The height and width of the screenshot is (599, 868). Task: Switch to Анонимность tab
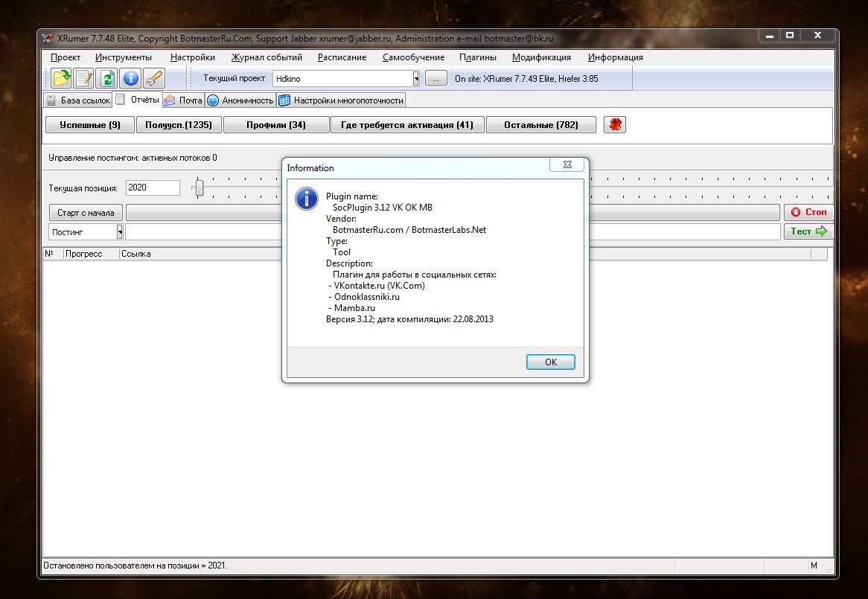240,100
